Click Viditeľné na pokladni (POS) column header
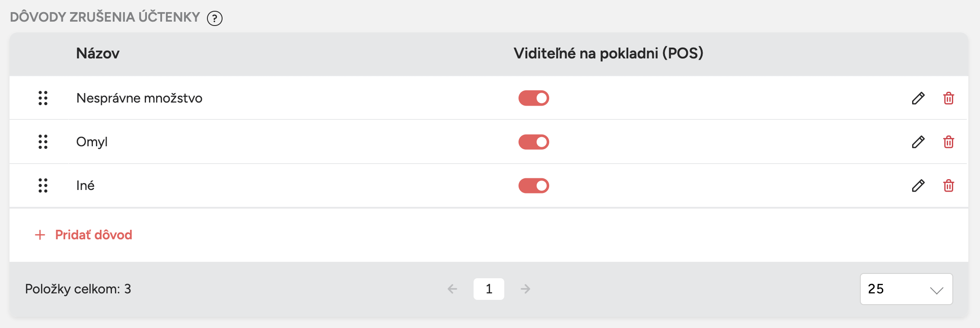This screenshot has height=328, width=980. 608,54
